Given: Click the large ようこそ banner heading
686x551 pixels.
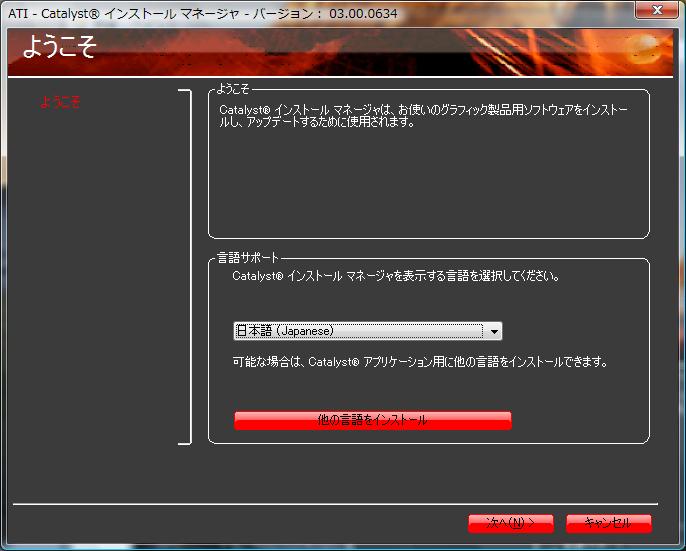Looking at the screenshot, I should (x=60, y=47).
